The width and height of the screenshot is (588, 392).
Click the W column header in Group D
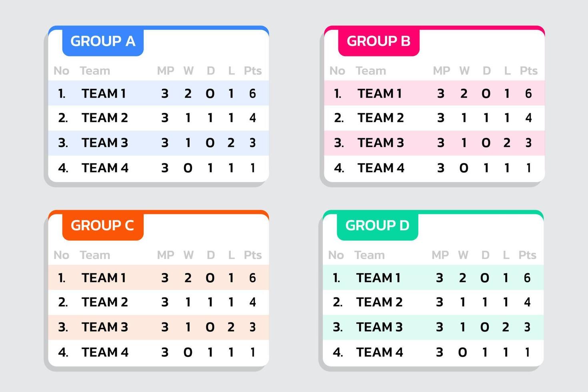(x=463, y=255)
